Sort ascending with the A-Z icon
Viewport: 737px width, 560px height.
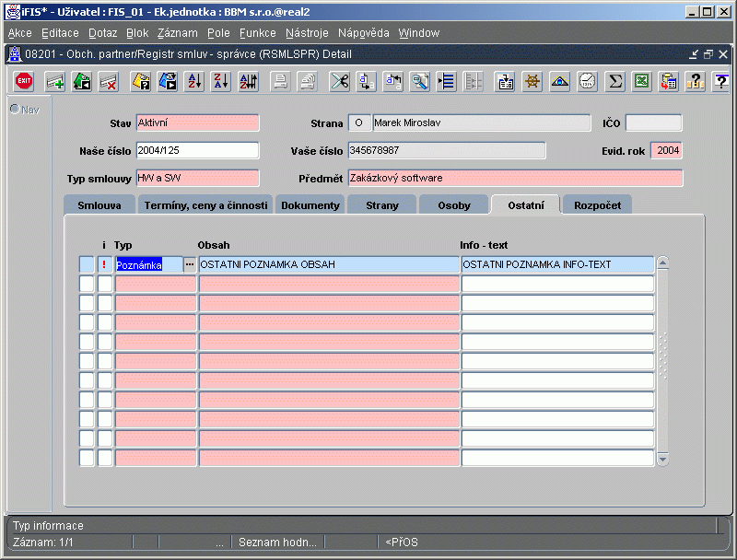click(x=194, y=82)
